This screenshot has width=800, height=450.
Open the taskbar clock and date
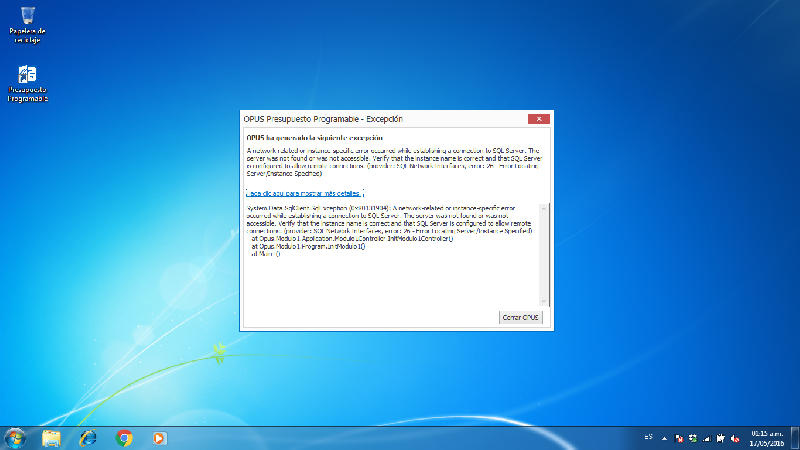tap(765, 438)
